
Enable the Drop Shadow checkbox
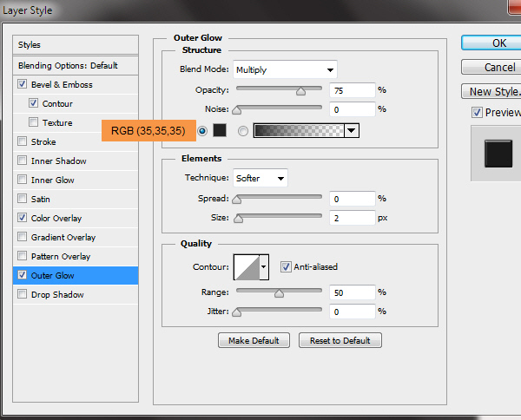22,294
